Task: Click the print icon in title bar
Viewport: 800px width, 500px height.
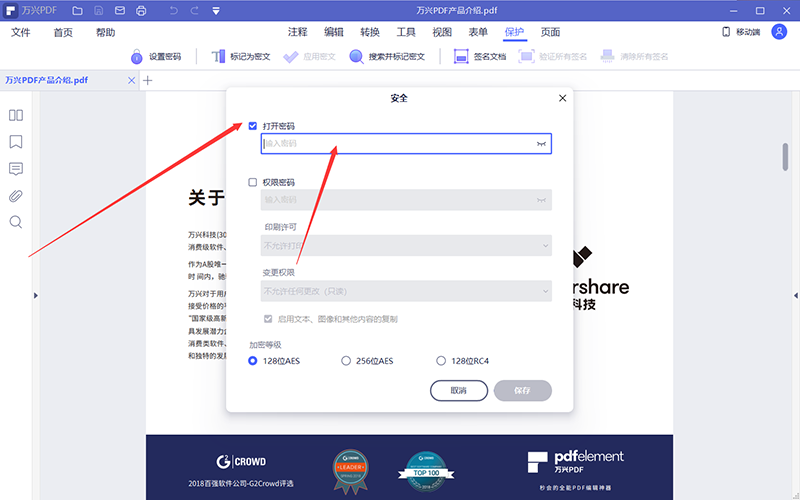Action: pyautogui.click(x=141, y=11)
